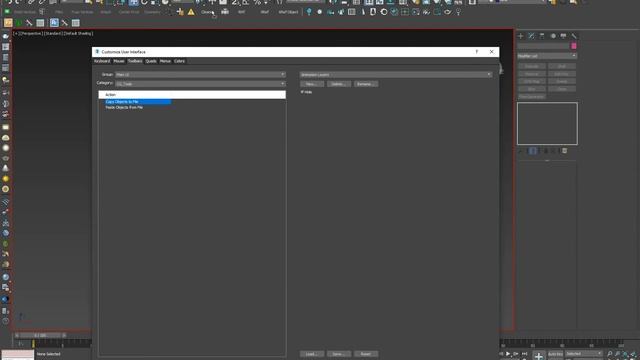Screen dimensions: 640x360
Task: Click the object name input field
Action: (543, 46)
